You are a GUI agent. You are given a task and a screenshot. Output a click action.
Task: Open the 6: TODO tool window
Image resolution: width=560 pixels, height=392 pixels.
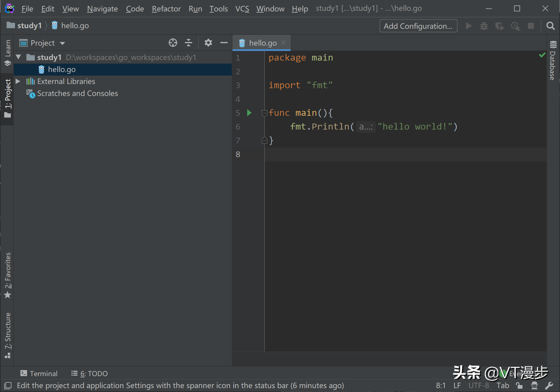point(89,373)
